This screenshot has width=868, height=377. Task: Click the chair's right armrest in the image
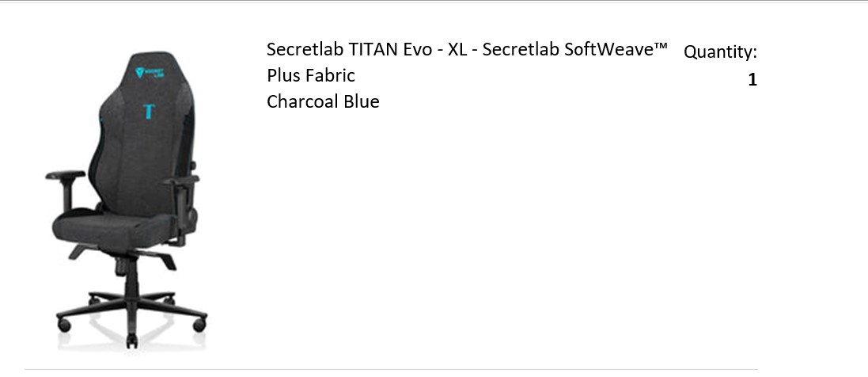pos(181,181)
